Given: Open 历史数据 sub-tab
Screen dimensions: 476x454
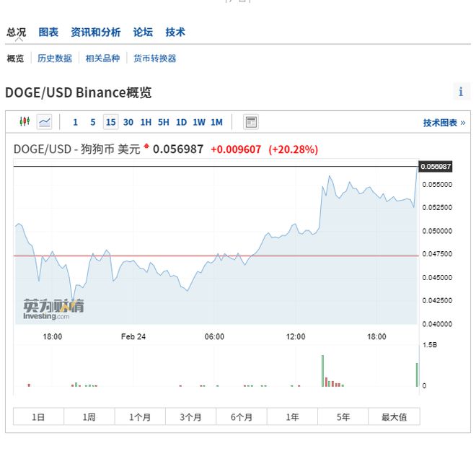Looking at the screenshot, I should tap(55, 58).
